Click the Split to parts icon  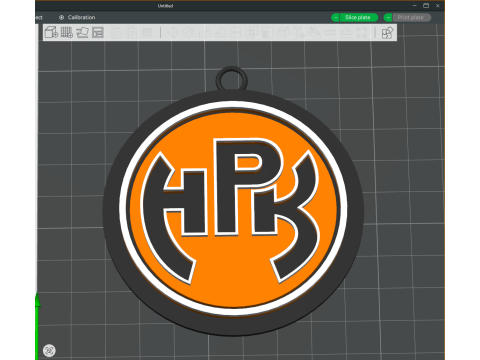(132, 32)
